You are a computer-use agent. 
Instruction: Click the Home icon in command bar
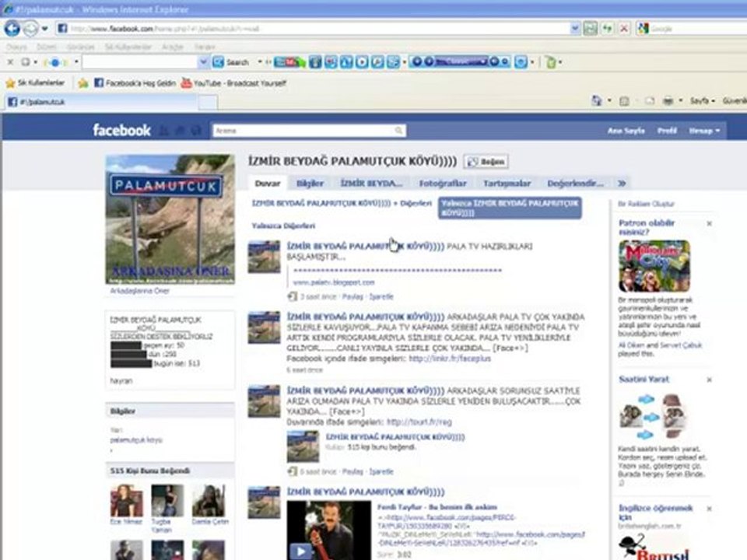[597, 100]
